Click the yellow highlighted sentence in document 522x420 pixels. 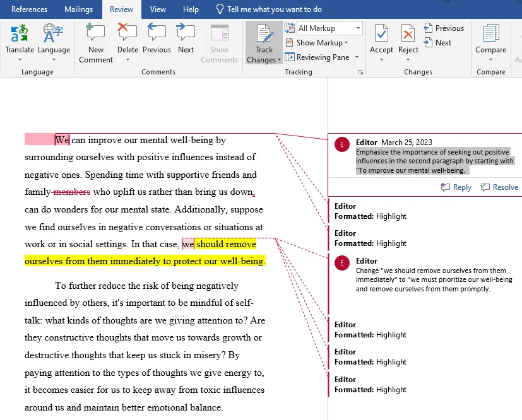145,260
